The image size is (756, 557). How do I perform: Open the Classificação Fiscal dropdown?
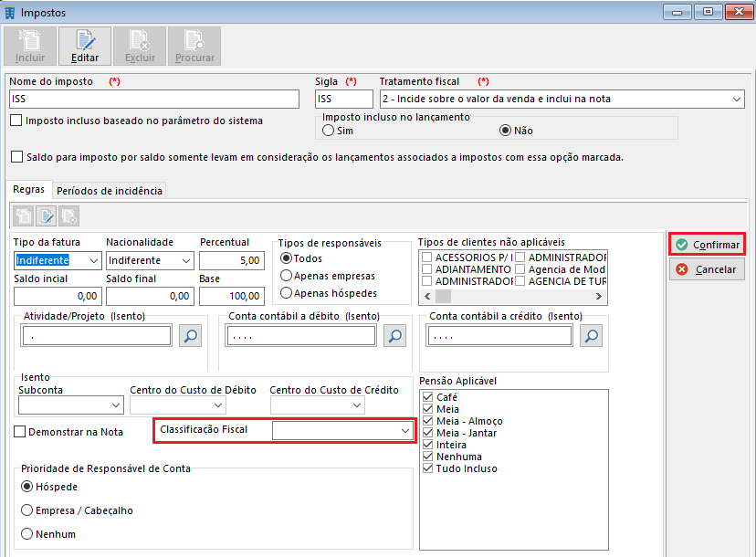(x=405, y=431)
